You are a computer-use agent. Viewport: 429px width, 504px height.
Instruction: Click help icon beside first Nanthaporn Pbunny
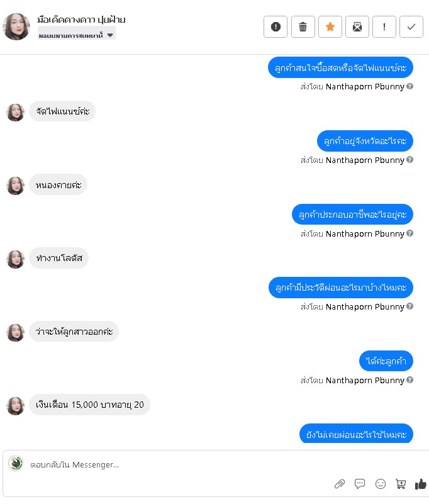coord(409,86)
